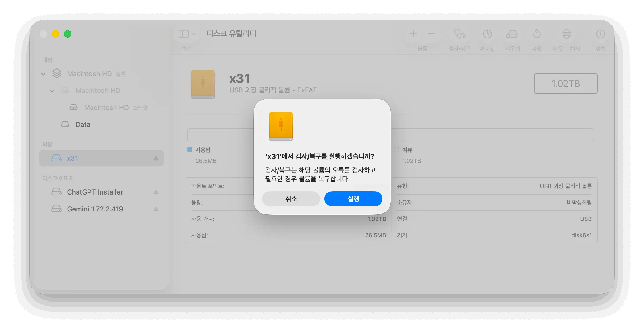Click the x31 drive icon in the dialog
The height and width of the screenshot is (333, 644).
point(281,127)
